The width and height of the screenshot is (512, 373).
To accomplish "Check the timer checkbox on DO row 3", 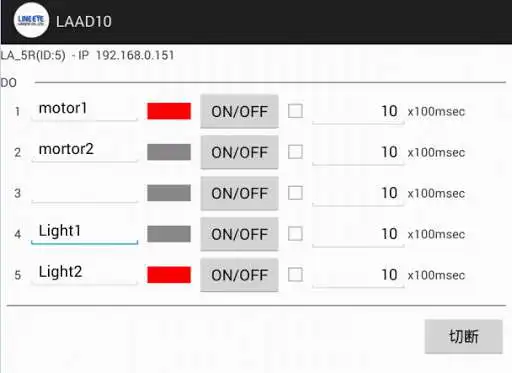I will (295, 193).
